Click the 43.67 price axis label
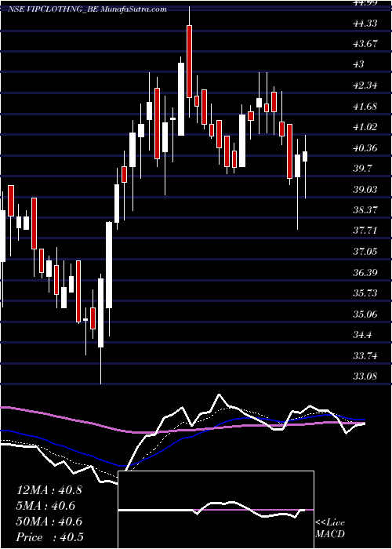This screenshot has height=549, width=392. pyautogui.click(x=365, y=44)
